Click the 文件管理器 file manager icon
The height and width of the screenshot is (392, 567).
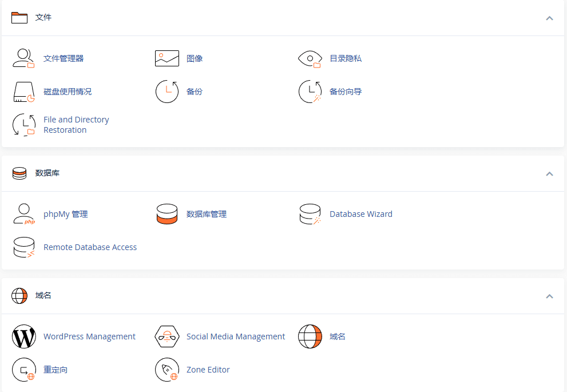(24, 58)
